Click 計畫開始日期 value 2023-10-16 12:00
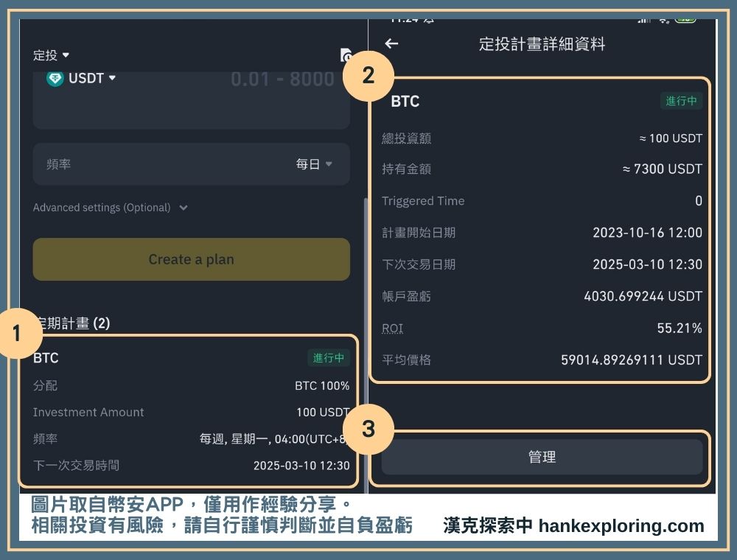This screenshot has width=737, height=560. [647, 233]
